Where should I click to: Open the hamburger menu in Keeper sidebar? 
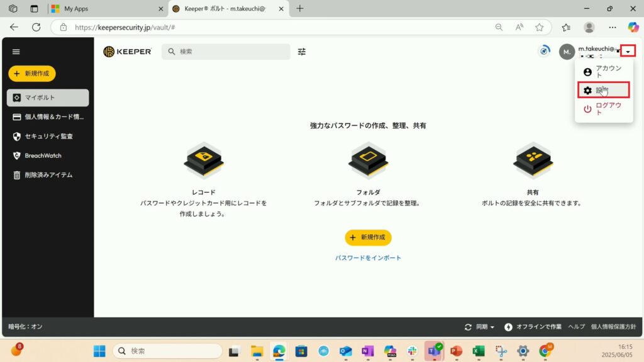click(16, 52)
